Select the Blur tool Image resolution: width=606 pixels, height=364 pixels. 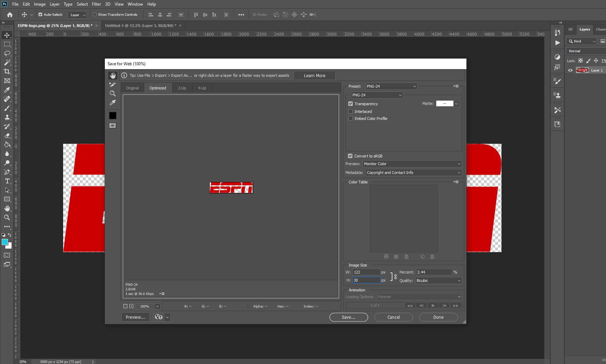[x=7, y=154]
